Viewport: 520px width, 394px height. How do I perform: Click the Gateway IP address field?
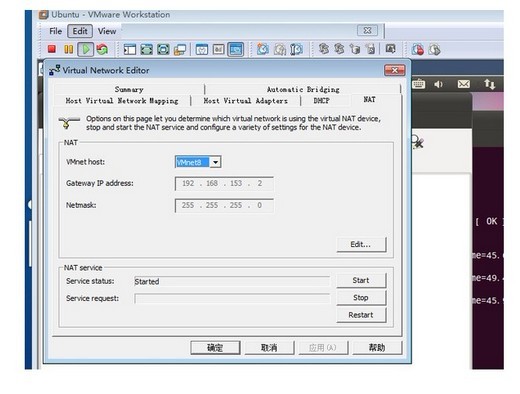(224, 183)
